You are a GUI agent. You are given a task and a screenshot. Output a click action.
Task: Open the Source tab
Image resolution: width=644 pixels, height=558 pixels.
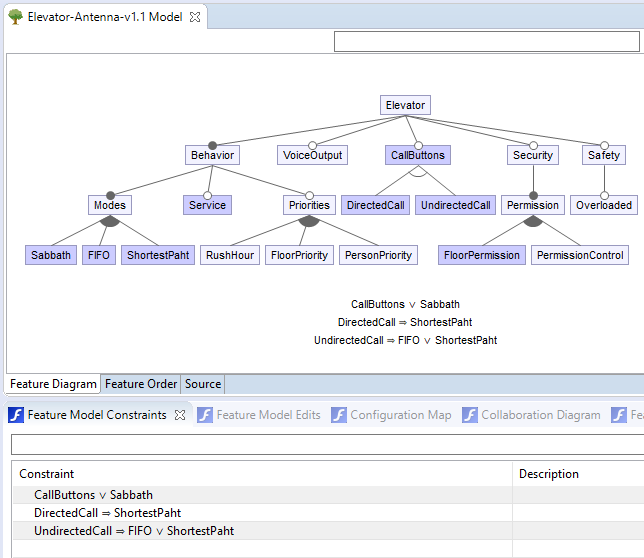tap(203, 384)
